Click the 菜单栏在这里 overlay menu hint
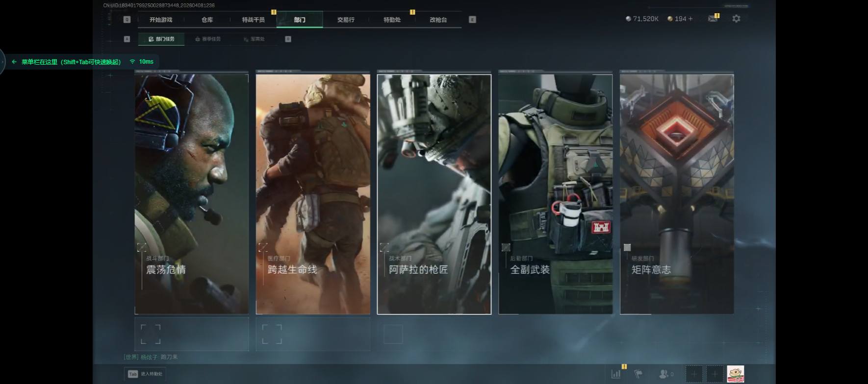Screen dimensions: 868x384 coord(71,62)
